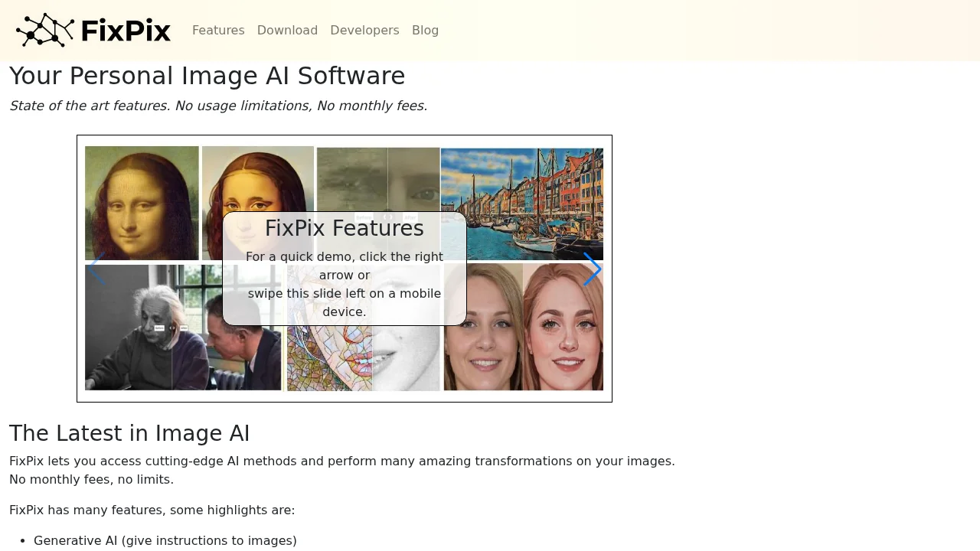Open the Blog link
980x551 pixels.
pyautogui.click(x=425, y=31)
